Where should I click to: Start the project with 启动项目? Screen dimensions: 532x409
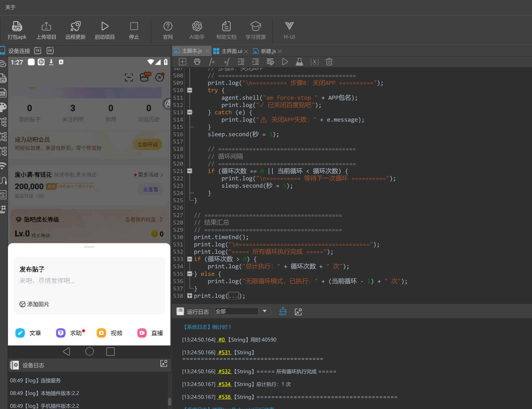(x=105, y=30)
